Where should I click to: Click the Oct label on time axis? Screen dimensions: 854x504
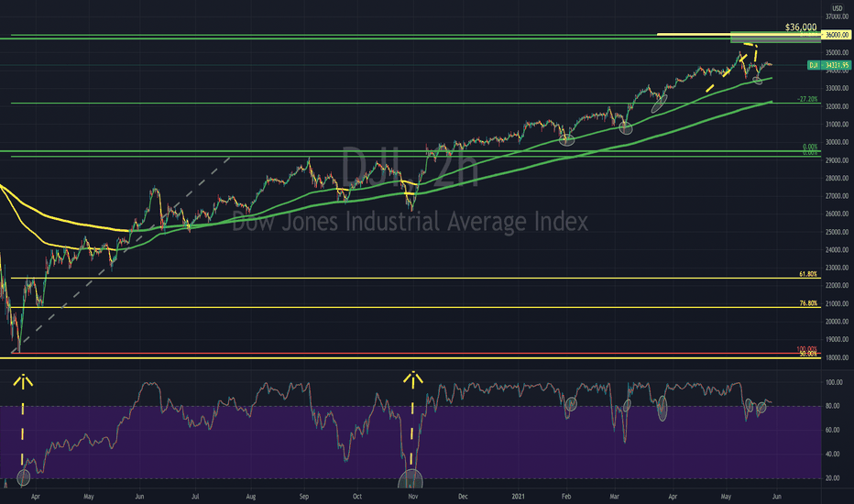[357, 497]
